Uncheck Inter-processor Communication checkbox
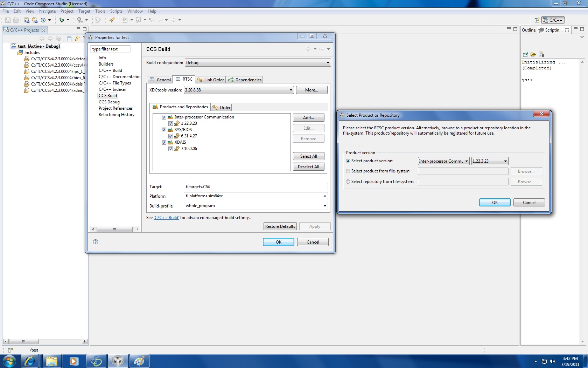The image size is (588, 368). (164, 117)
